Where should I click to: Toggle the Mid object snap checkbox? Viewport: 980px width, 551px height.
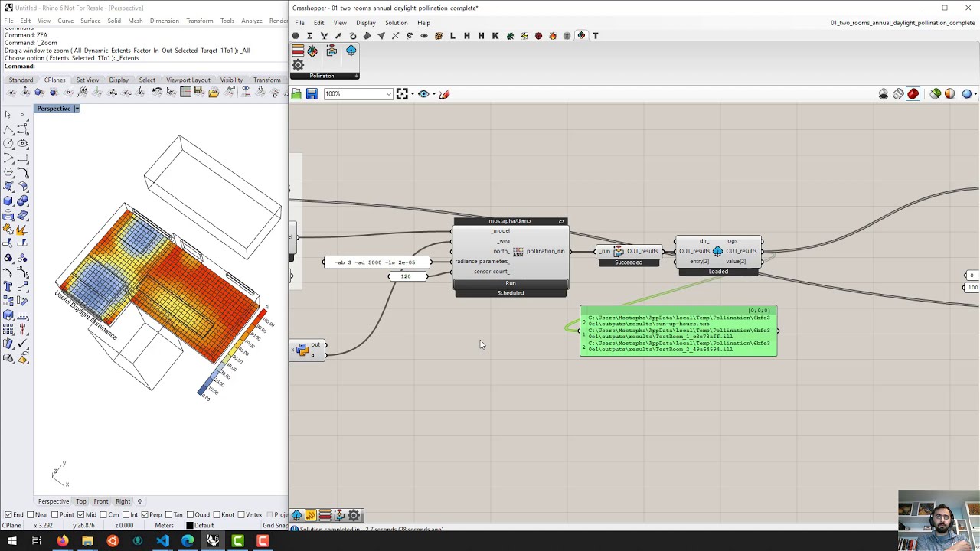tap(81, 514)
